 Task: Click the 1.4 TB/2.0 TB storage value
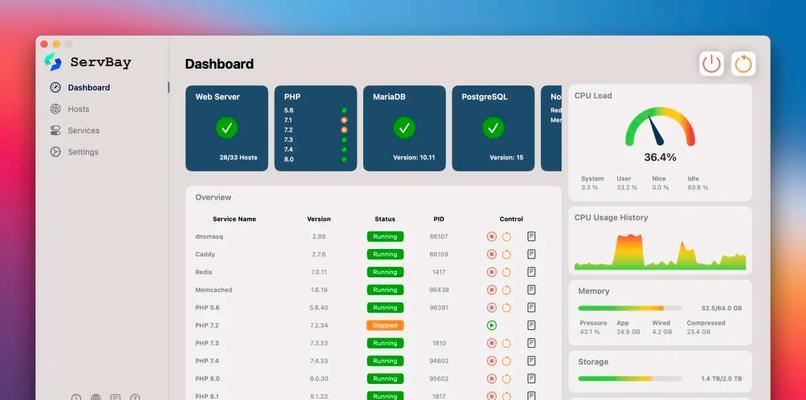point(722,379)
